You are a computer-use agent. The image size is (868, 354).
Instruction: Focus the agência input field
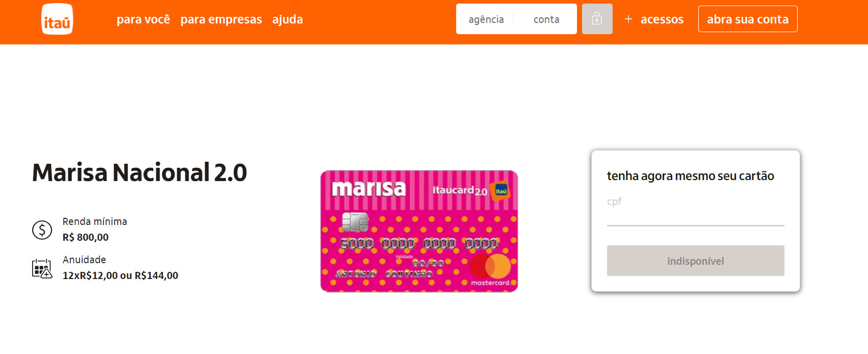[486, 19]
